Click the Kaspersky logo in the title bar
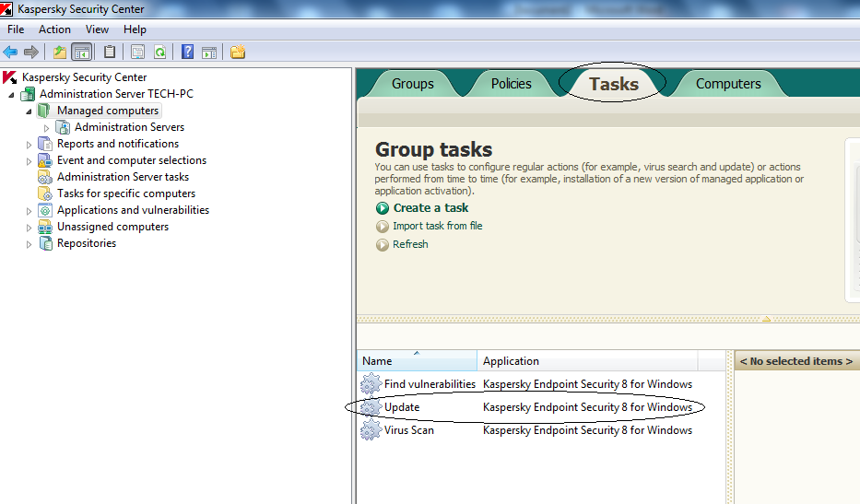860x504 pixels. click(x=6, y=9)
